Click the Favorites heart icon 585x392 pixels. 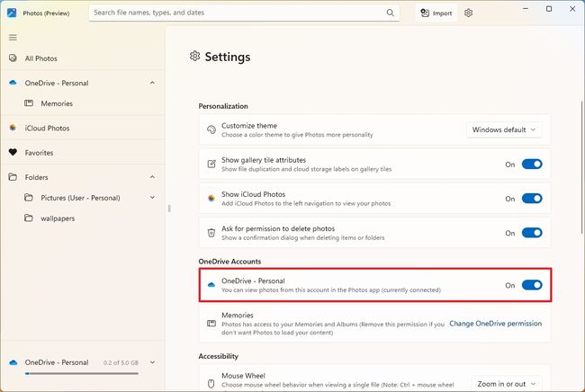[x=13, y=153]
